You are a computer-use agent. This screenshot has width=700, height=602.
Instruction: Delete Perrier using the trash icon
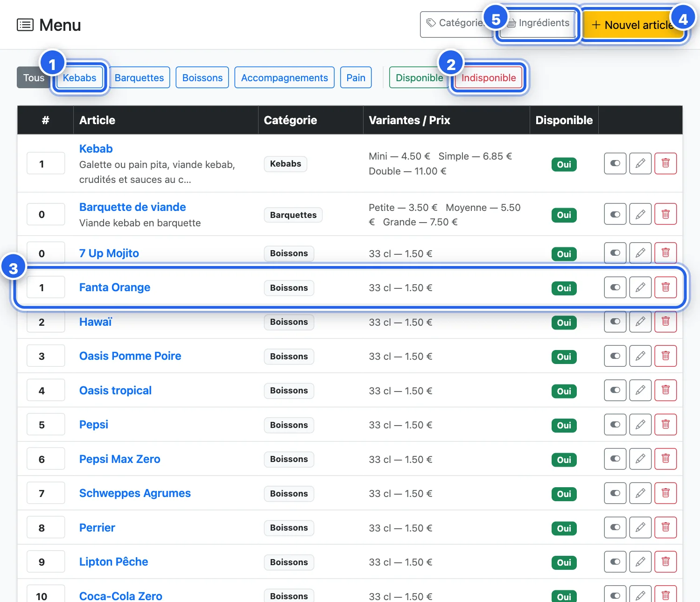[665, 527]
